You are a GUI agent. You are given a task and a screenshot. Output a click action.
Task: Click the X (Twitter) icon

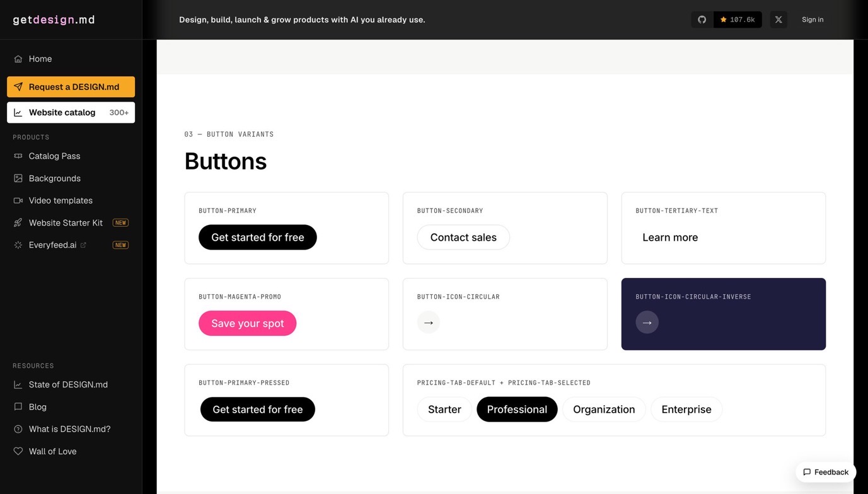tap(778, 20)
